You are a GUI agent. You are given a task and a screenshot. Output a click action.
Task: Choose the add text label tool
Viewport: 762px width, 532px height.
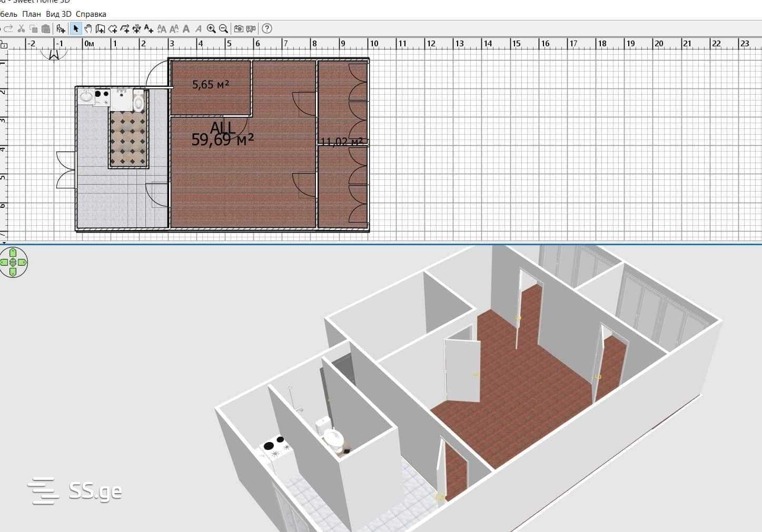pos(149,29)
